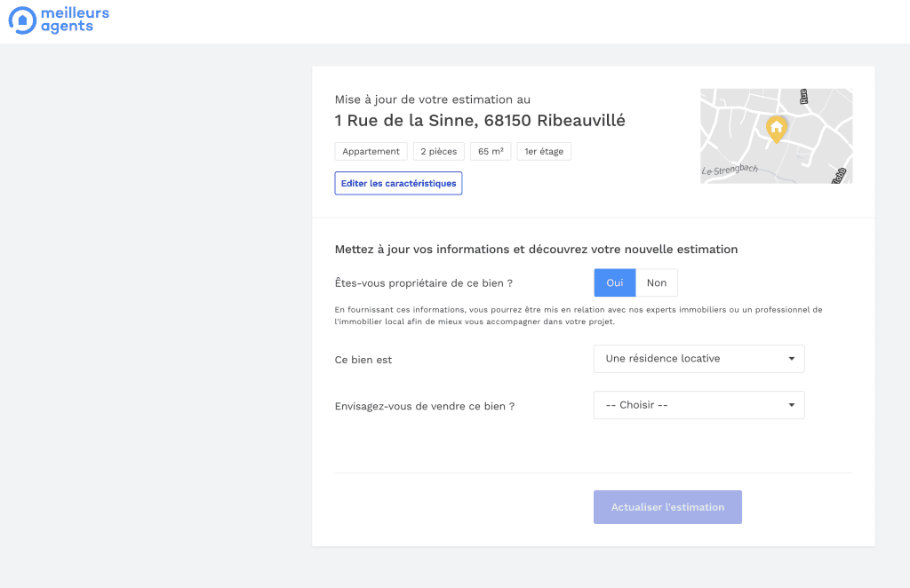The height and width of the screenshot is (588, 910).
Task: Click the 'Appartement' property tag
Action: pyautogui.click(x=371, y=151)
